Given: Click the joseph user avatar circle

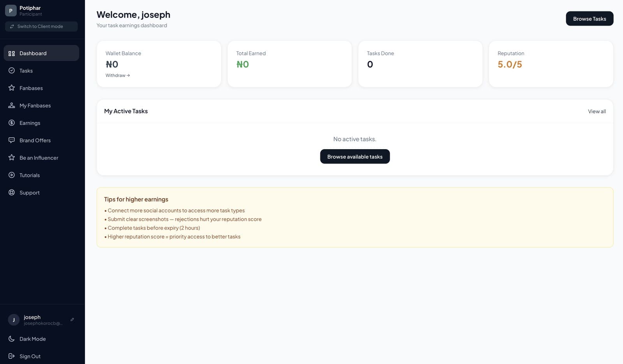Looking at the screenshot, I should (14, 320).
